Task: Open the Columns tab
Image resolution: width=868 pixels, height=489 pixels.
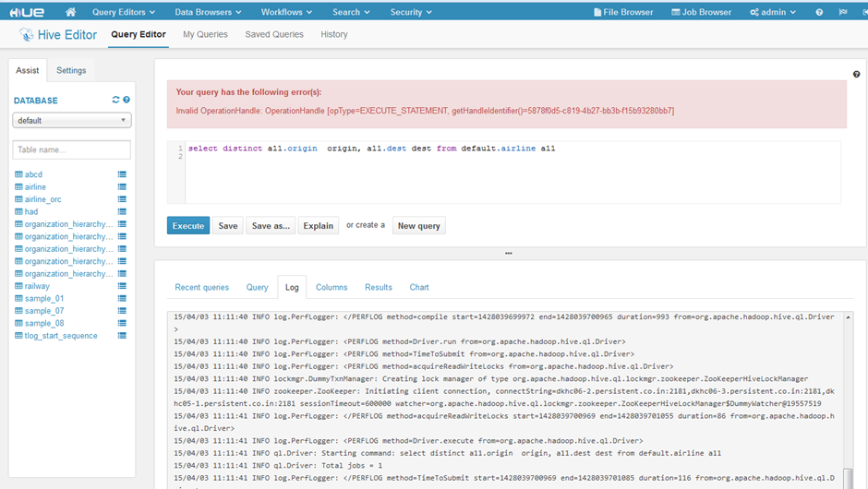Action: [x=332, y=287]
